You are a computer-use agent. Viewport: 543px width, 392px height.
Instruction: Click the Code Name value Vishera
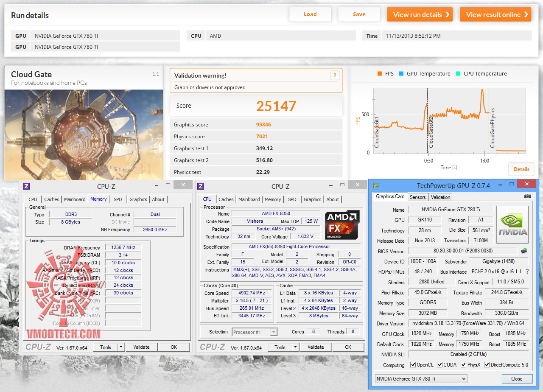pyautogui.click(x=255, y=221)
